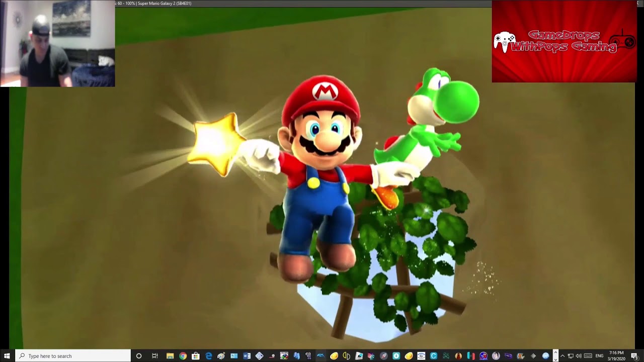The image size is (644, 362).
Task: Open the paint palette app icon
Action: pyautogui.click(x=221, y=356)
